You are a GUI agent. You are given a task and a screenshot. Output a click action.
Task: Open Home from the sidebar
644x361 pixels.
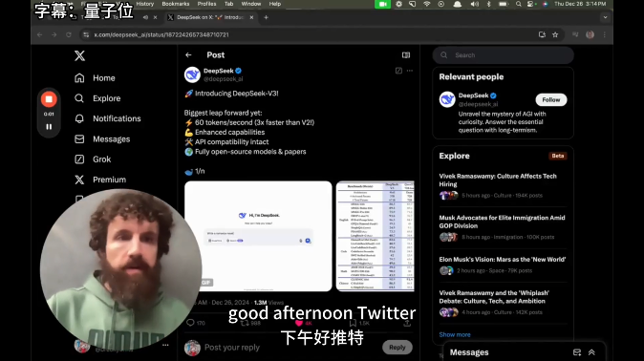(x=95, y=78)
